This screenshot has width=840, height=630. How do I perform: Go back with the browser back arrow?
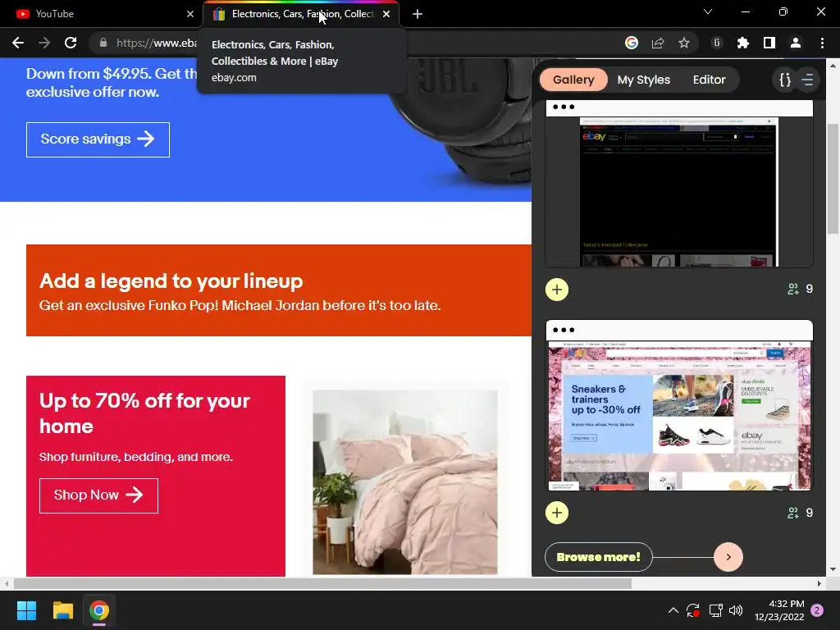(18, 43)
